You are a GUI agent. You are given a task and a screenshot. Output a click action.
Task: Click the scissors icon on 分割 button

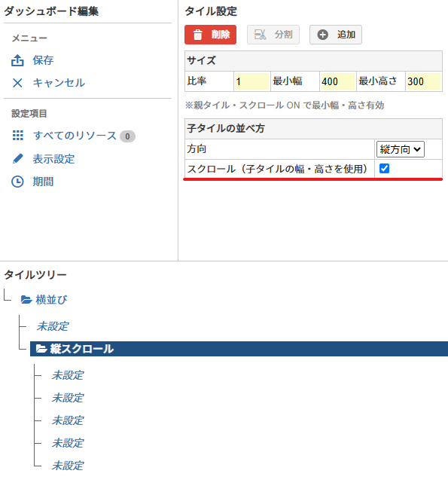260,35
